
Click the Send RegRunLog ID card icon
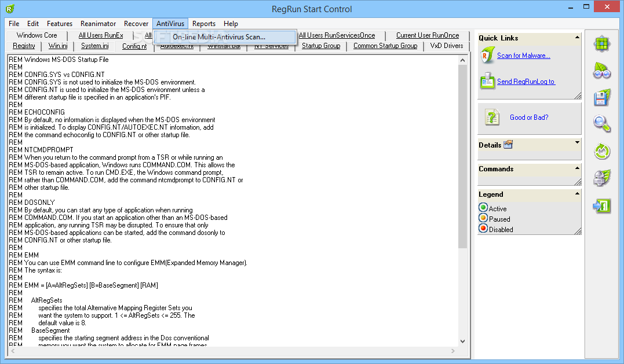coord(487,81)
